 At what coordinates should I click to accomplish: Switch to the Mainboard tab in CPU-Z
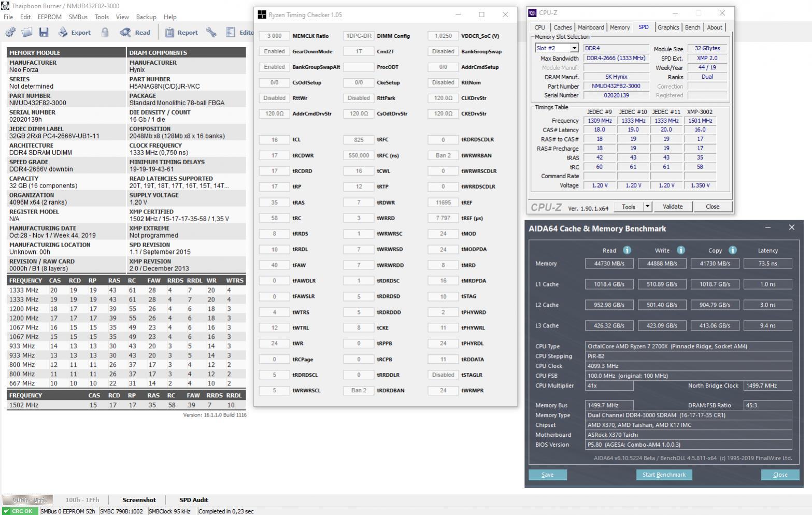tap(591, 27)
